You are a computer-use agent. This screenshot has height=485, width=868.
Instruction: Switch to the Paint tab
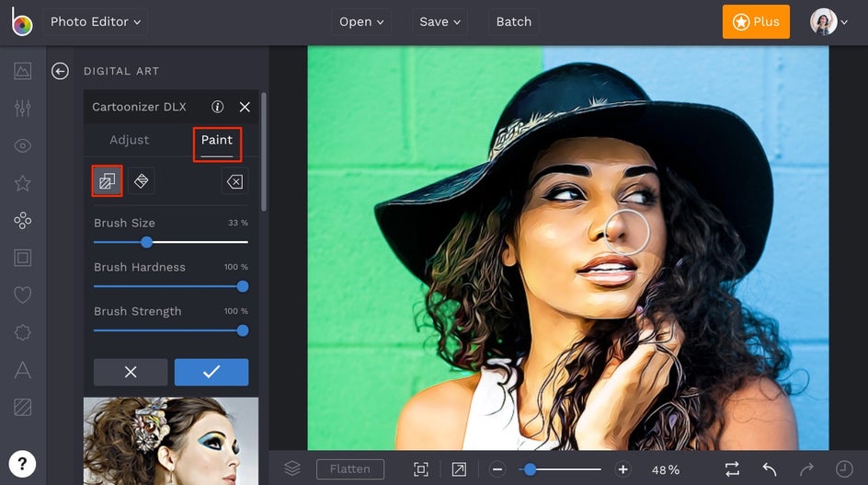217,140
